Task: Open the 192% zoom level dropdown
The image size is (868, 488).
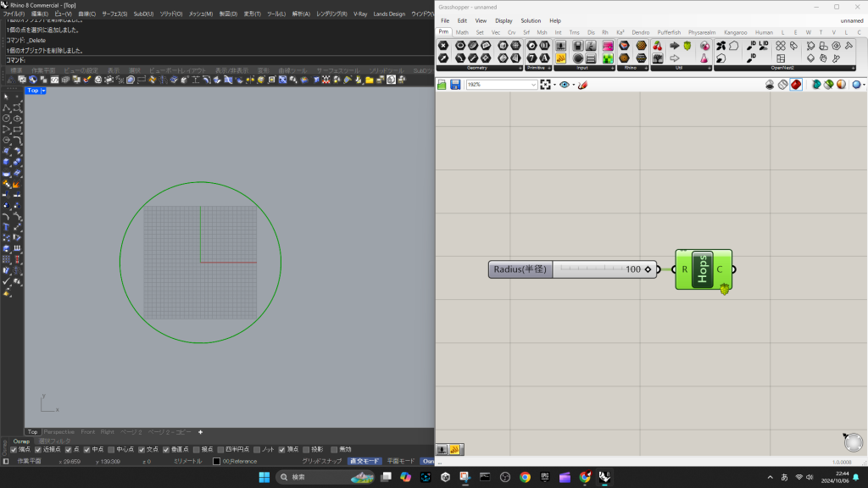Action: [533, 85]
